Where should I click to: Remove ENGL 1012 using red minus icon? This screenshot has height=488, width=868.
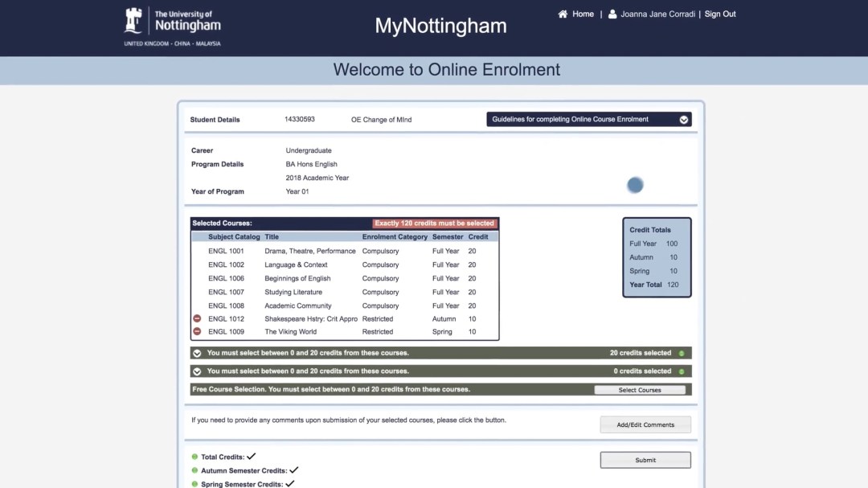coord(197,318)
